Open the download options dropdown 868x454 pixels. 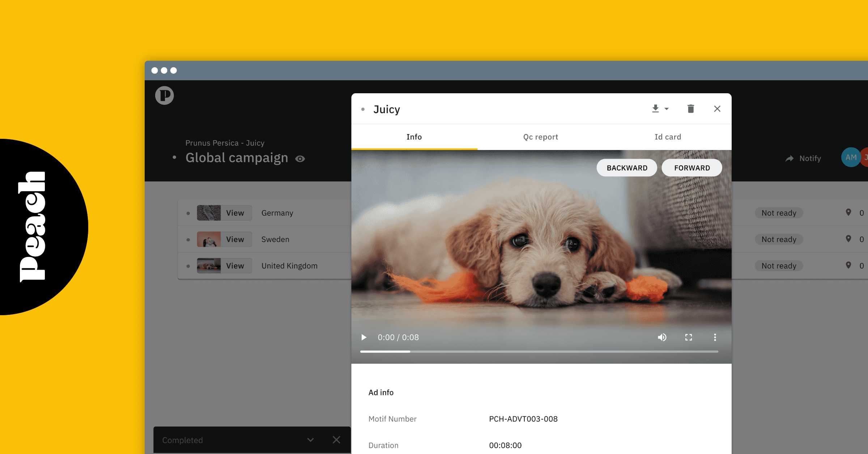tap(667, 109)
